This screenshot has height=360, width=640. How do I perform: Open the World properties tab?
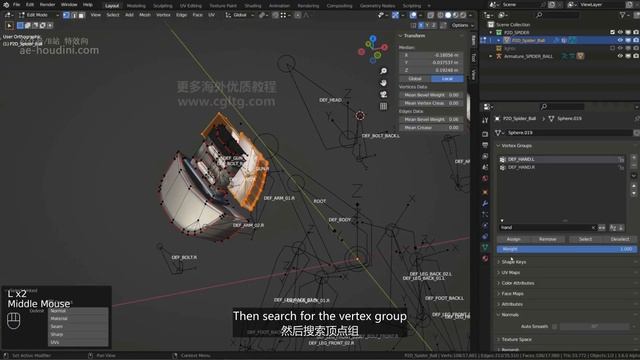click(x=485, y=179)
